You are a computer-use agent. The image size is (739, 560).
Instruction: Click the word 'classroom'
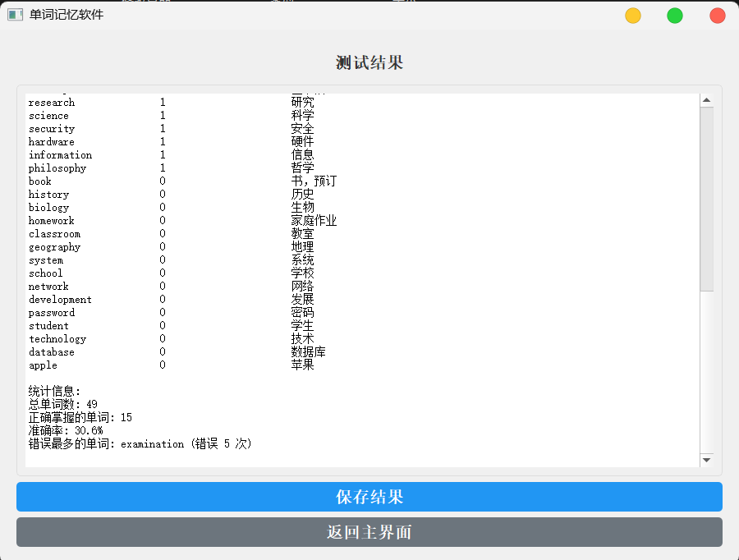point(54,234)
